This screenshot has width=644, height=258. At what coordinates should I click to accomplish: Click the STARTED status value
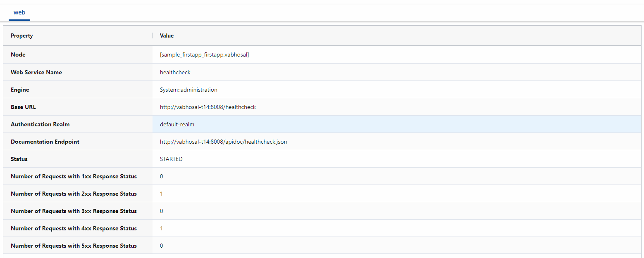pos(171,159)
